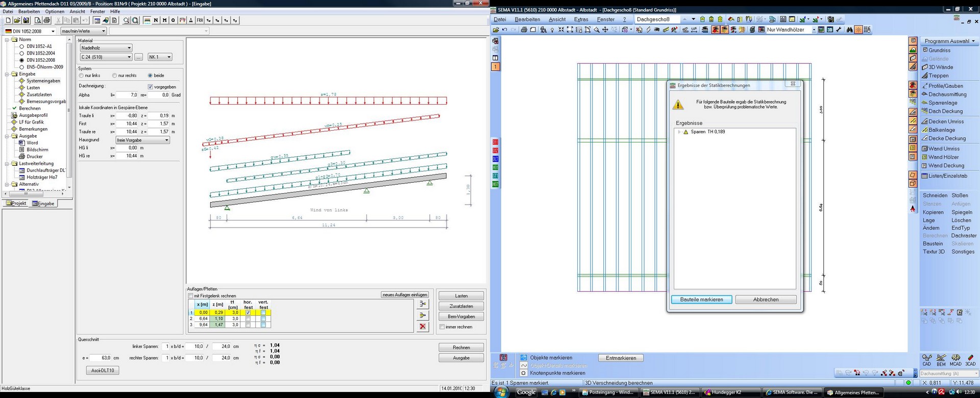Click the save disk icon in toolbar
The image size is (980, 398).
26,20
